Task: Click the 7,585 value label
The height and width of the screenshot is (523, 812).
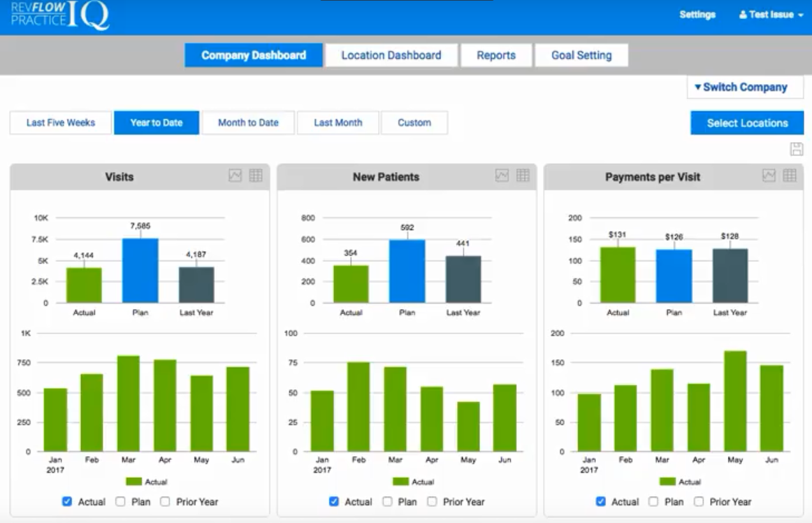Action: pyautogui.click(x=140, y=226)
